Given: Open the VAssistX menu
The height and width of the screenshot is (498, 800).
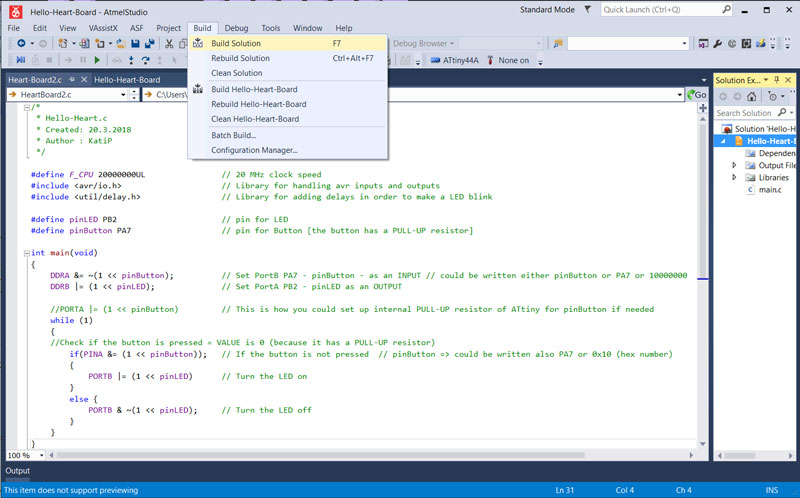Looking at the screenshot, I should [x=103, y=28].
